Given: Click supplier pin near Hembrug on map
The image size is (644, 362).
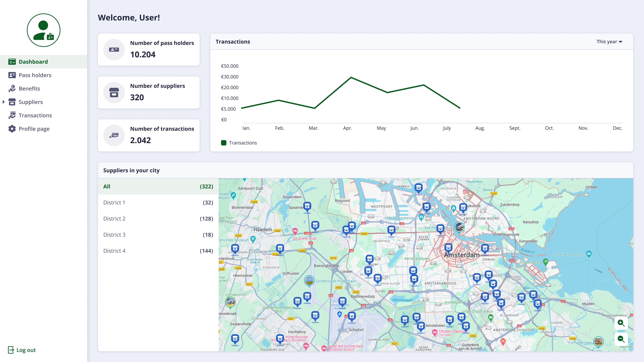Looking at the screenshot, I should (418, 187).
